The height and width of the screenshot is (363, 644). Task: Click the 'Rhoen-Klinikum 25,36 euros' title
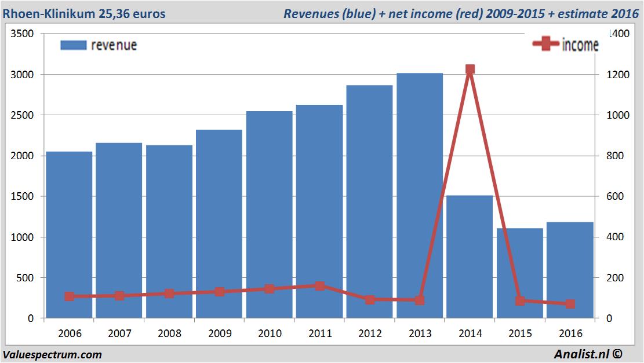[x=84, y=13]
